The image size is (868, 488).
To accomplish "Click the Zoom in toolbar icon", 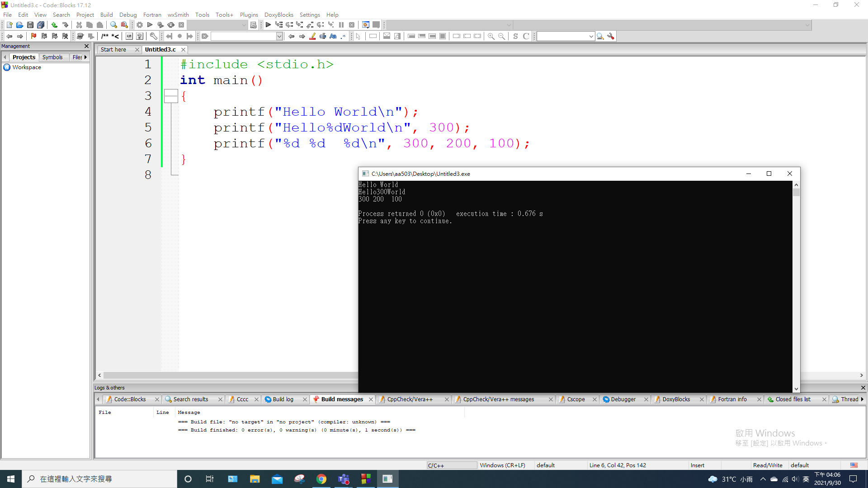I will click(491, 36).
